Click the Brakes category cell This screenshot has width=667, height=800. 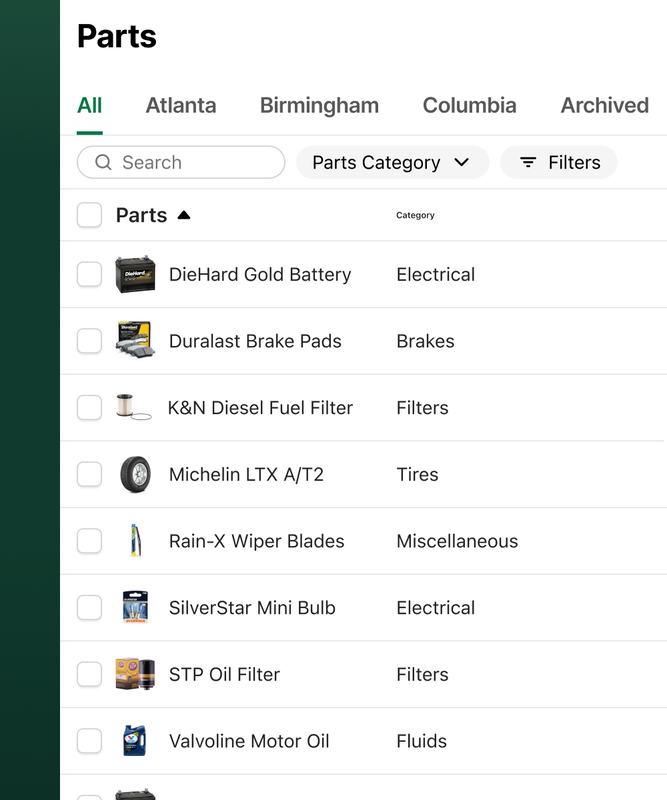coord(426,341)
